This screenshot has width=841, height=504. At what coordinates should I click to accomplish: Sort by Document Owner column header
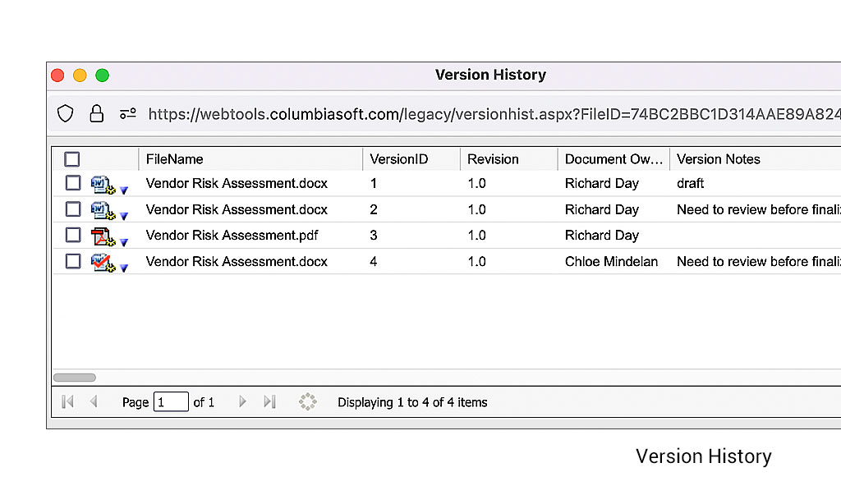pos(614,159)
